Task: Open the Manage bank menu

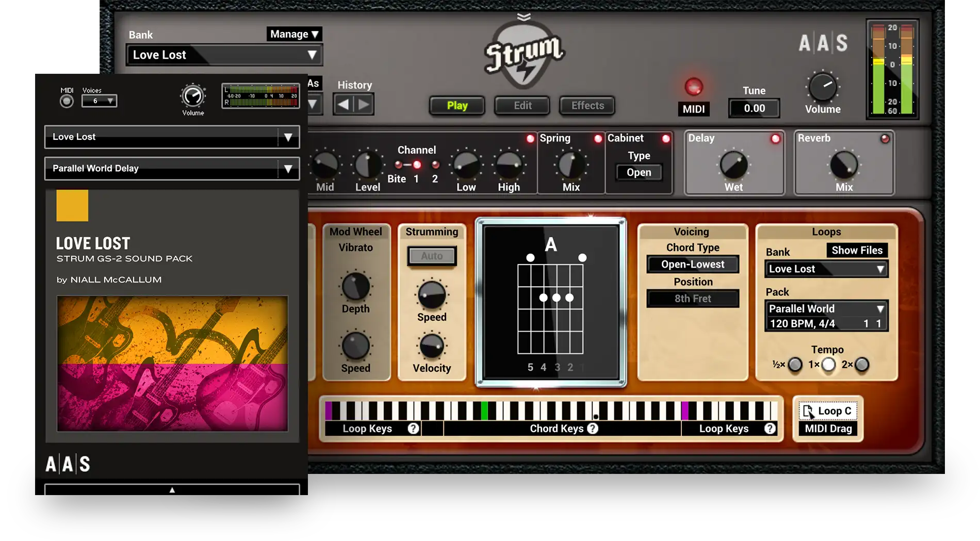Action: click(294, 34)
